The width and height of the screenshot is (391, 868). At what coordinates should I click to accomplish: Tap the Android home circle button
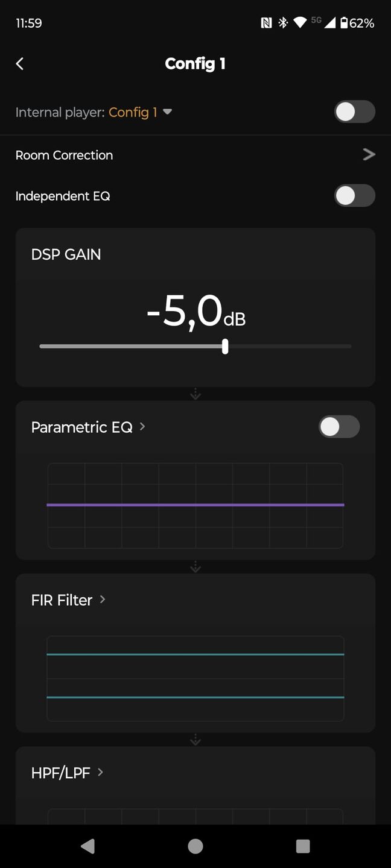coord(195,846)
